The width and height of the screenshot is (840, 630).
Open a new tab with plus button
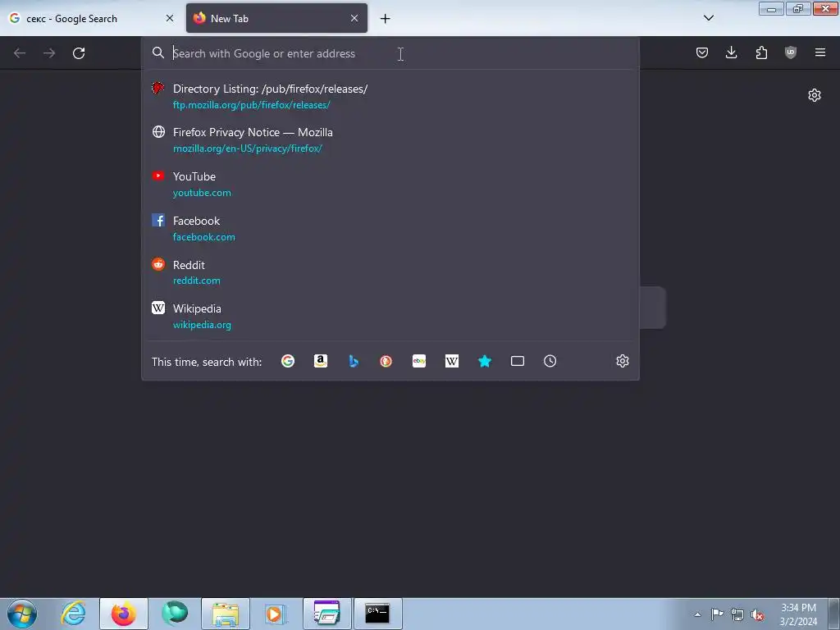386,19
